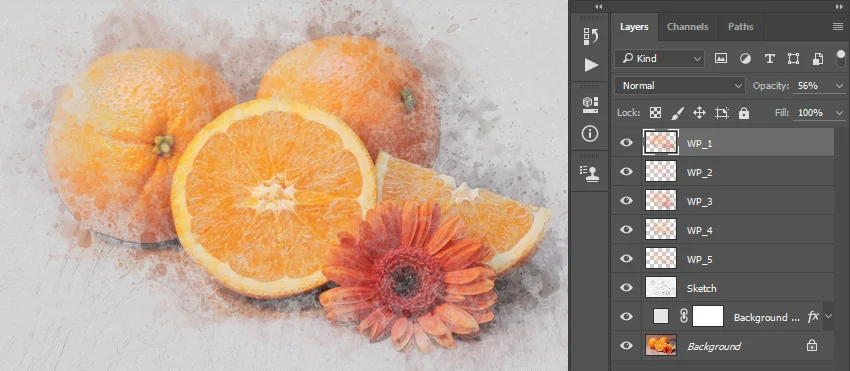
Task: Filter layers by type layers icon
Action: point(769,59)
